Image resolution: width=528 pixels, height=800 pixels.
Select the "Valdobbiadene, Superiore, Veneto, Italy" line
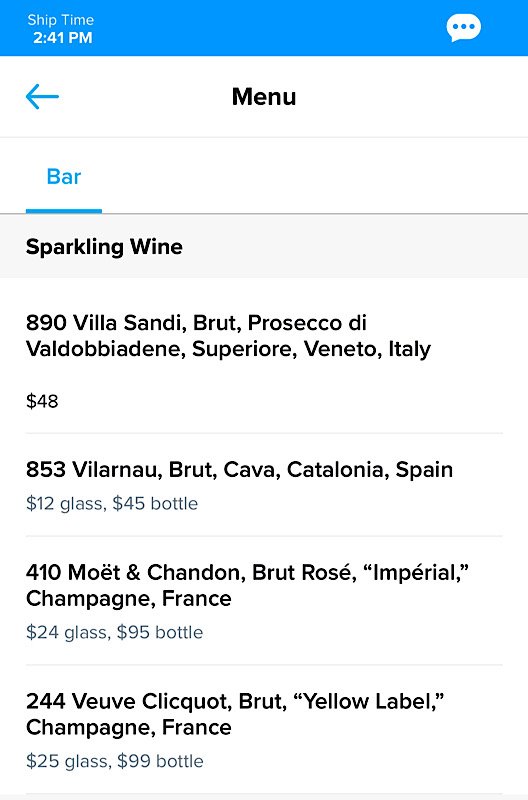[229, 349]
